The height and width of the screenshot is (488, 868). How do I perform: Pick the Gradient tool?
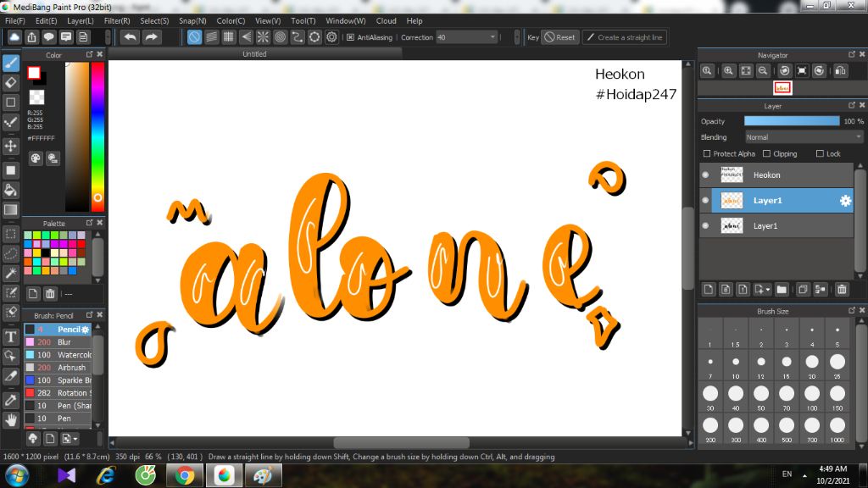(x=11, y=210)
